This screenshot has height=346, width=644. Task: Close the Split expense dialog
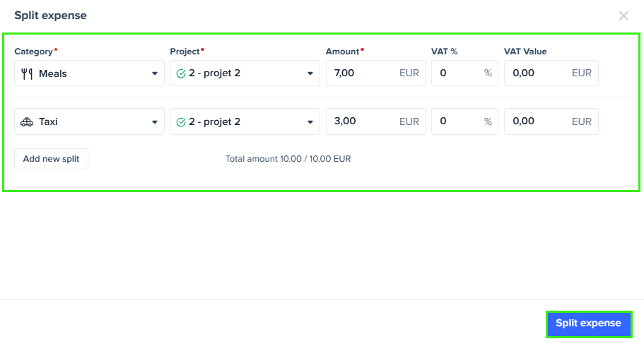(623, 16)
